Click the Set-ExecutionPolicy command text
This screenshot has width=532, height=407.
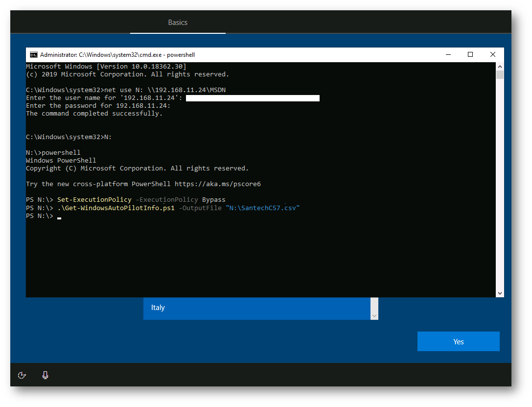click(94, 200)
